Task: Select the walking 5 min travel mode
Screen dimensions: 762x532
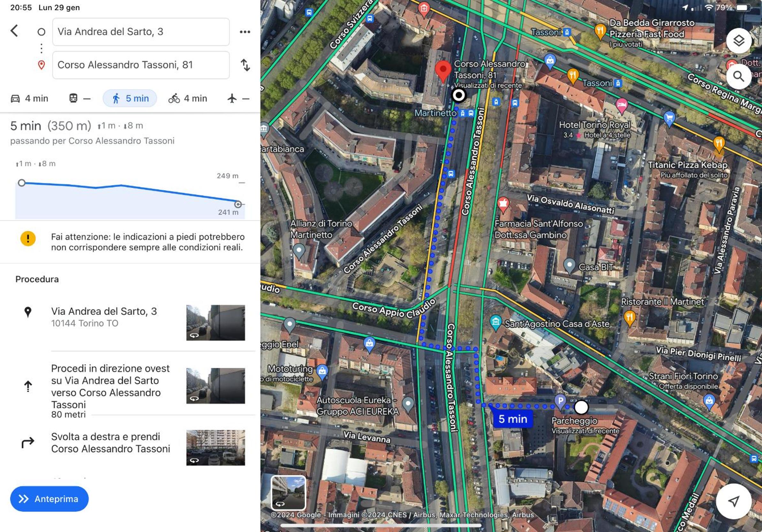Action: pyautogui.click(x=130, y=99)
